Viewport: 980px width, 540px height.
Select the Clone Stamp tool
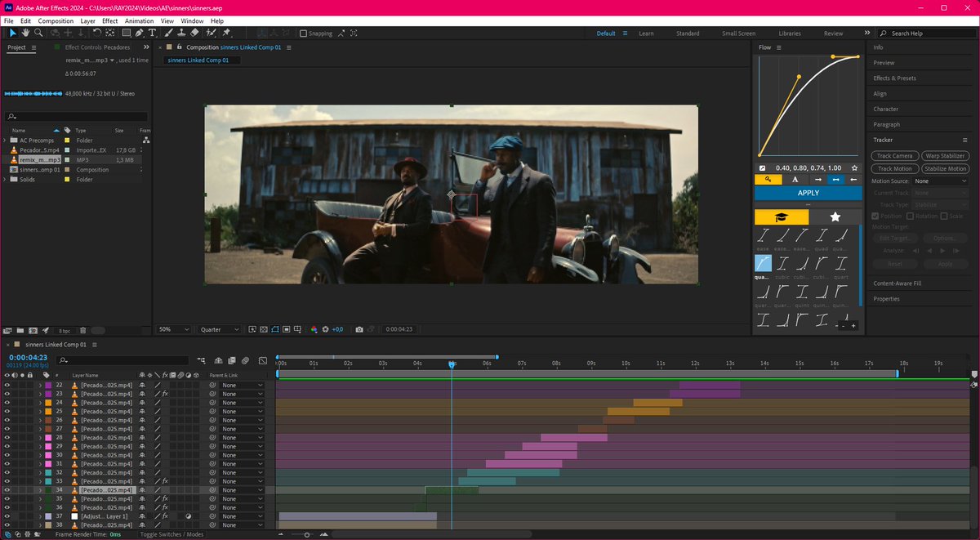[181, 33]
